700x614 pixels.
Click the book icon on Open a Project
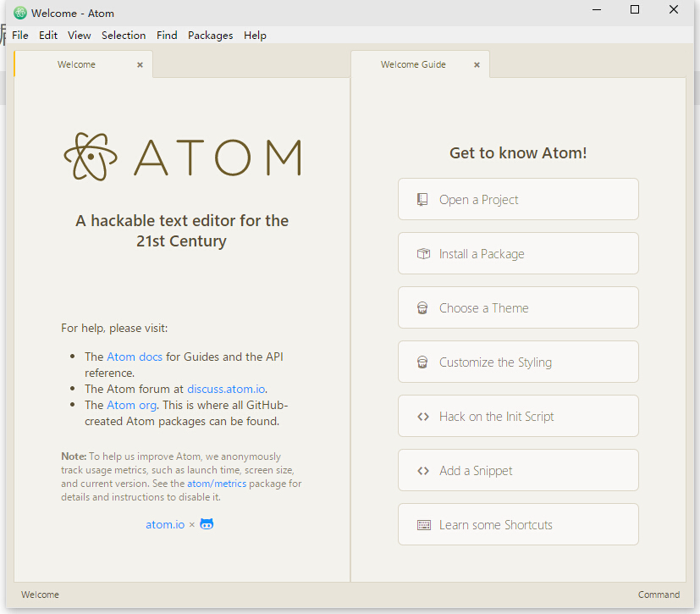click(x=422, y=198)
